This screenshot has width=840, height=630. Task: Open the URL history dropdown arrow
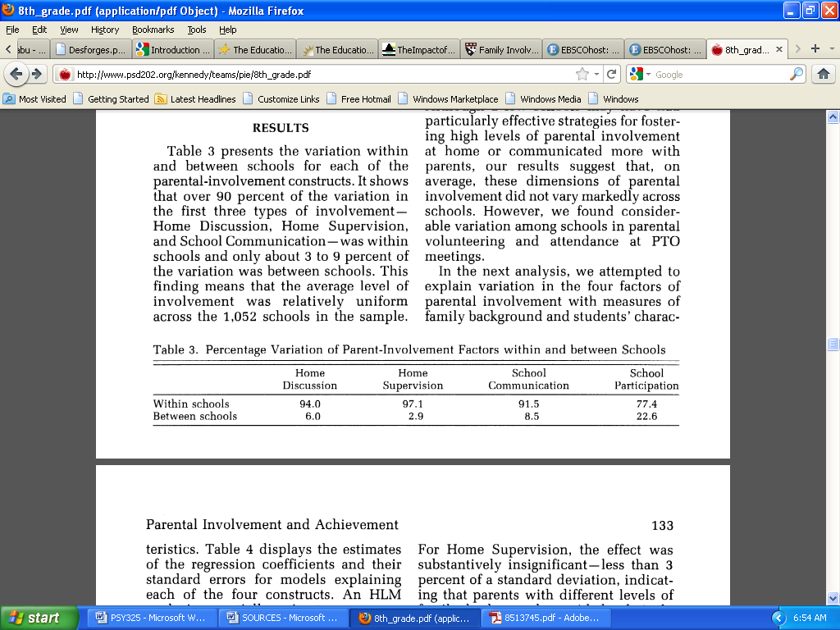(596, 74)
